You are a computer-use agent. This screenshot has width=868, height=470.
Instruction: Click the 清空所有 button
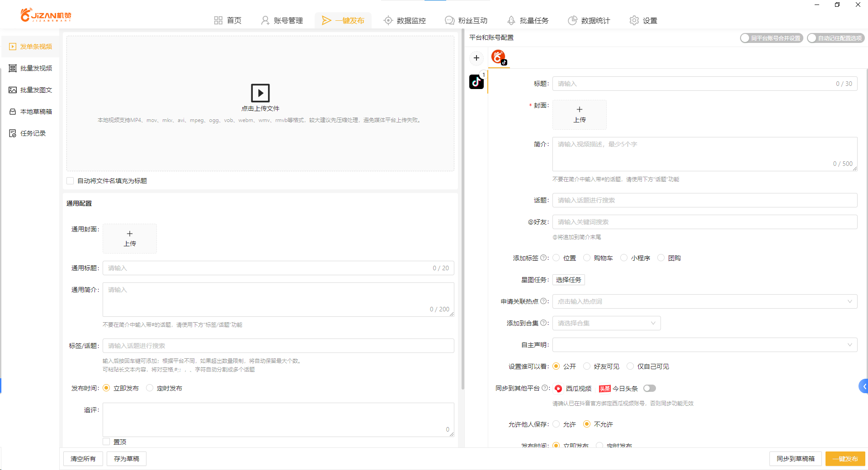(83, 459)
